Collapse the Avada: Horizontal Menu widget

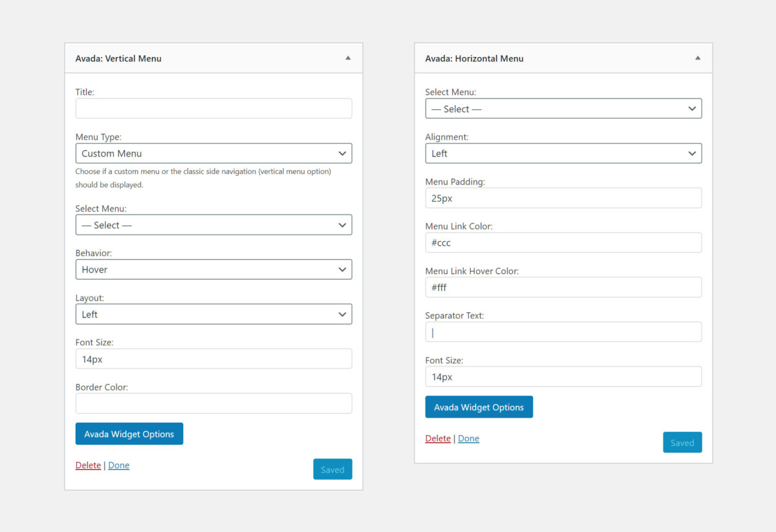tap(697, 58)
